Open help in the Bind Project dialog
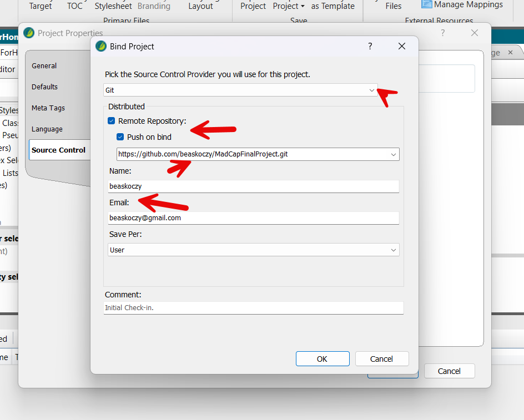This screenshot has height=420, width=524. click(x=370, y=46)
